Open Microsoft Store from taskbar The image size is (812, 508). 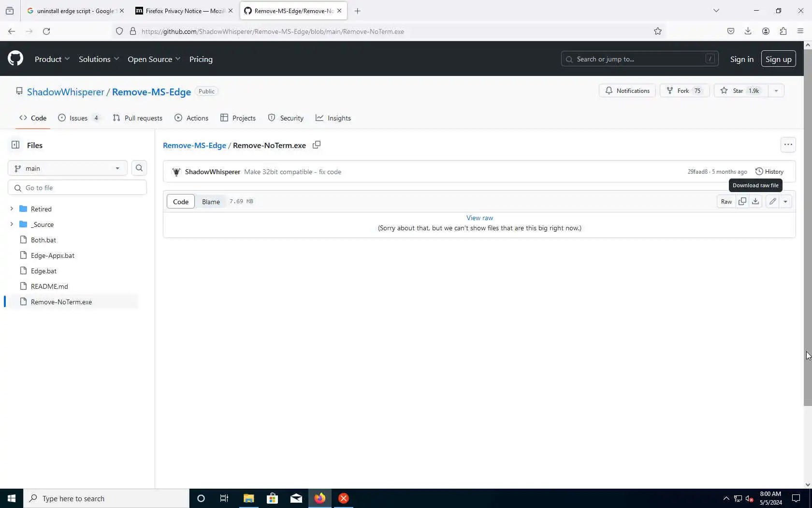click(x=273, y=498)
